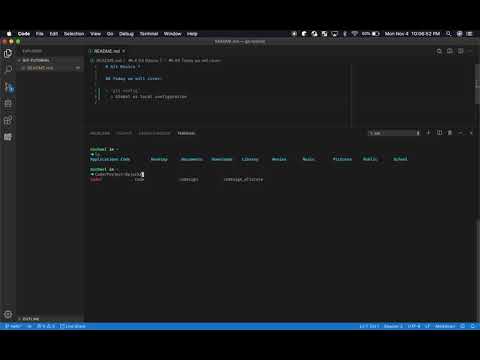Click the Open Preview to the Side icon
Viewport: 480px width, 360px height.
(x=450, y=51)
